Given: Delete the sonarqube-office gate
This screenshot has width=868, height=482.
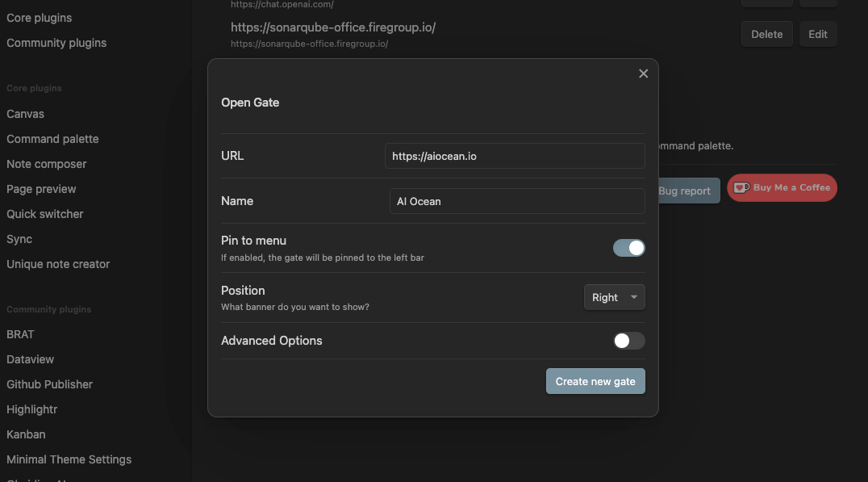Looking at the screenshot, I should pyautogui.click(x=766, y=34).
